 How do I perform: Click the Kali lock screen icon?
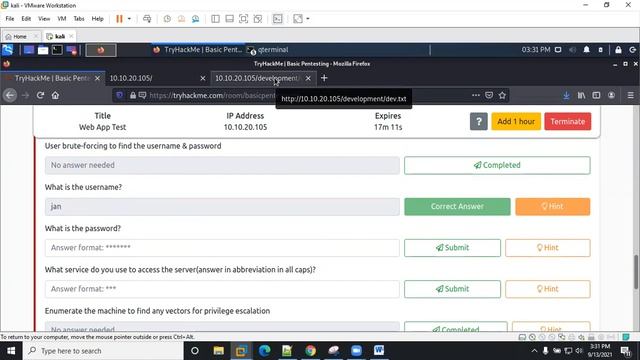click(x=618, y=50)
